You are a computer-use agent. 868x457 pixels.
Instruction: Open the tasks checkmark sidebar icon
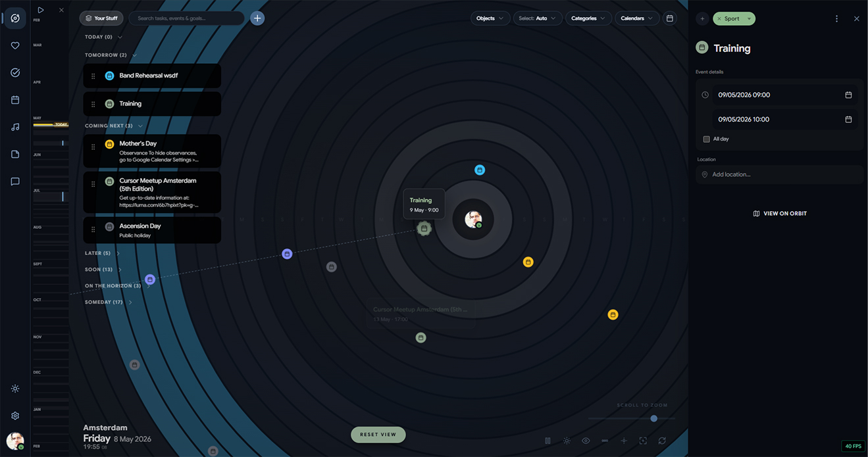(x=15, y=73)
